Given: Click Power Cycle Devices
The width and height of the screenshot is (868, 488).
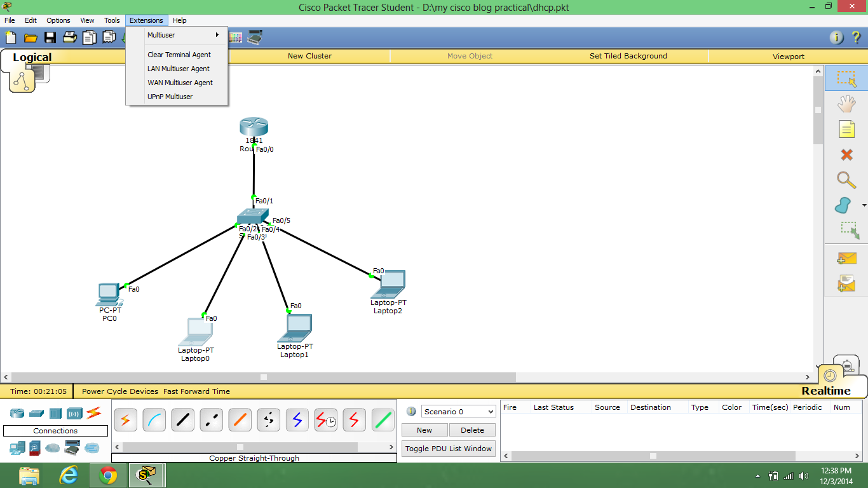Looking at the screenshot, I should [120, 391].
